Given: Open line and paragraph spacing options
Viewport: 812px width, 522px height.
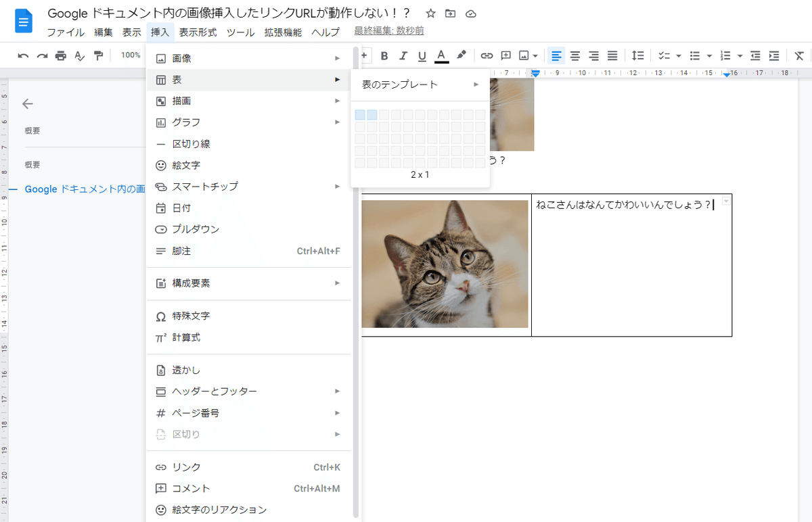Looking at the screenshot, I should point(637,56).
